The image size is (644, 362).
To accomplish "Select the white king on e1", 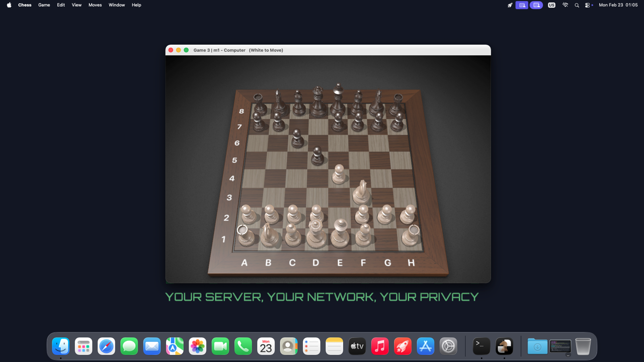I will [341, 235].
